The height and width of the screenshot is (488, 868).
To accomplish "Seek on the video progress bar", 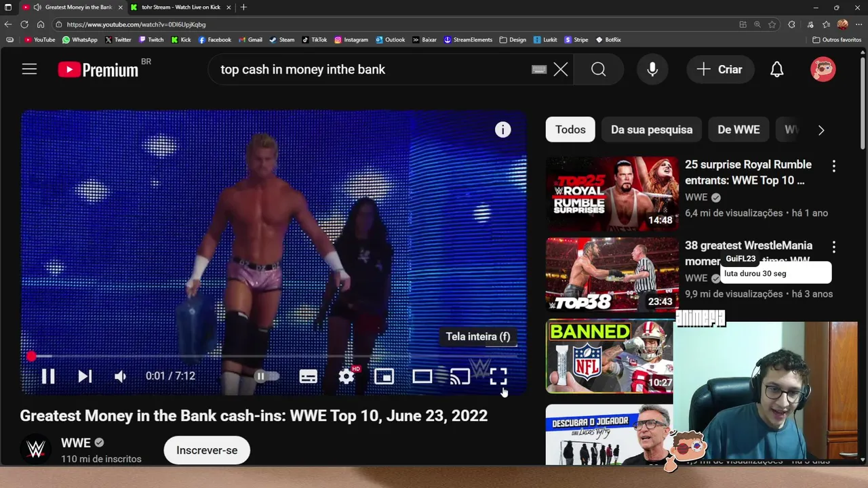I will [x=274, y=356].
